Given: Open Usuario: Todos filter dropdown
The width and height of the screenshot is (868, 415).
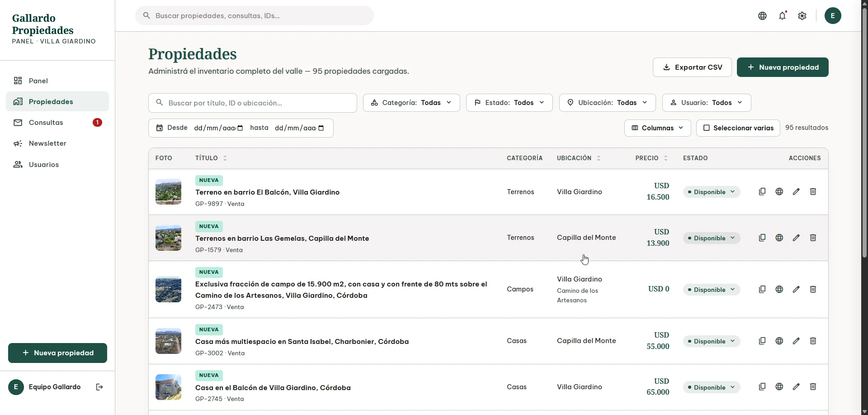Looking at the screenshot, I should pos(707,103).
